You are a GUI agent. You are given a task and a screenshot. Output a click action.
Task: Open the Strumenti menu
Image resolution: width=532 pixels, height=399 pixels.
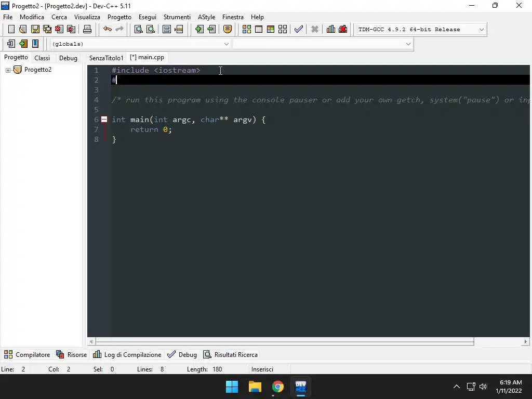tap(177, 17)
